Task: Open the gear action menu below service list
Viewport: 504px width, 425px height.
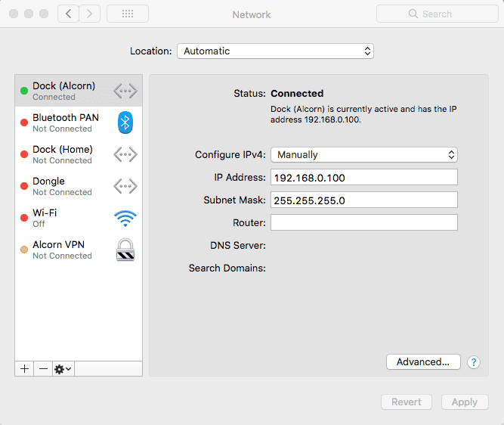Action: [x=63, y=368]
